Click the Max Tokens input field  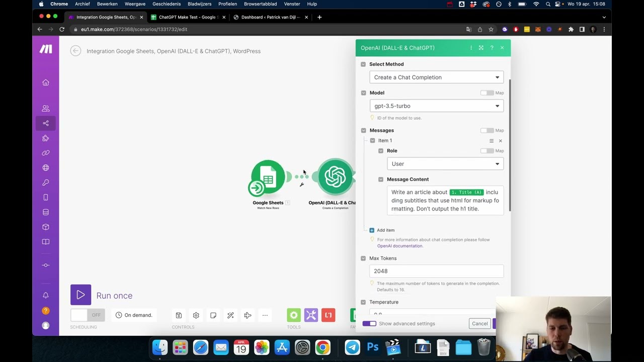pos(437,271)
